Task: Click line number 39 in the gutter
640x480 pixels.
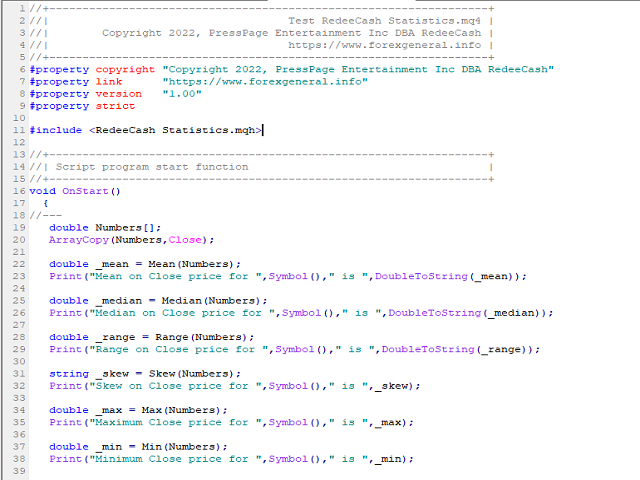Action: 19,471
